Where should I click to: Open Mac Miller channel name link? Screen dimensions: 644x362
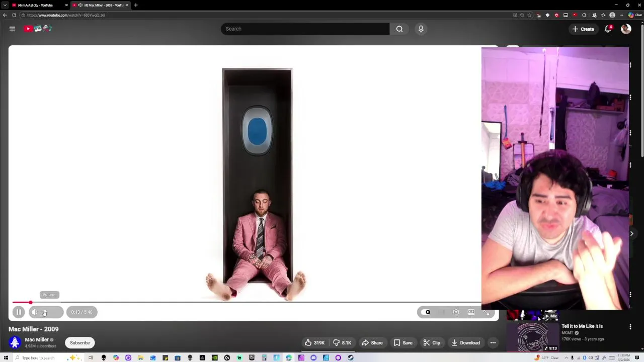[x=37, y=340]
